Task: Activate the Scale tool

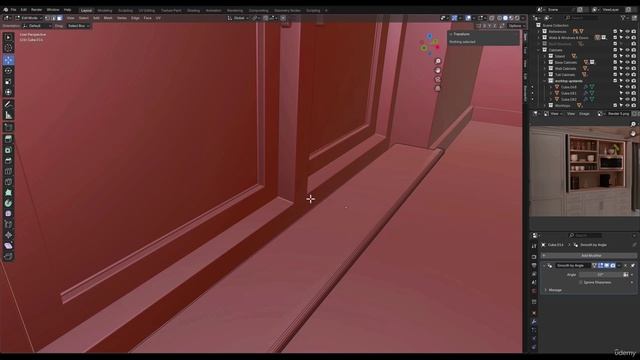Action: [x=8, y=81]
